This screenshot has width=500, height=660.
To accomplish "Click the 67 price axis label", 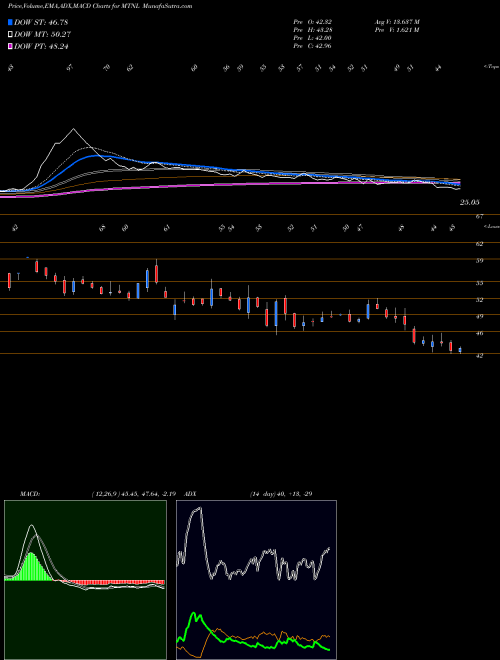I will click(479, 217).
